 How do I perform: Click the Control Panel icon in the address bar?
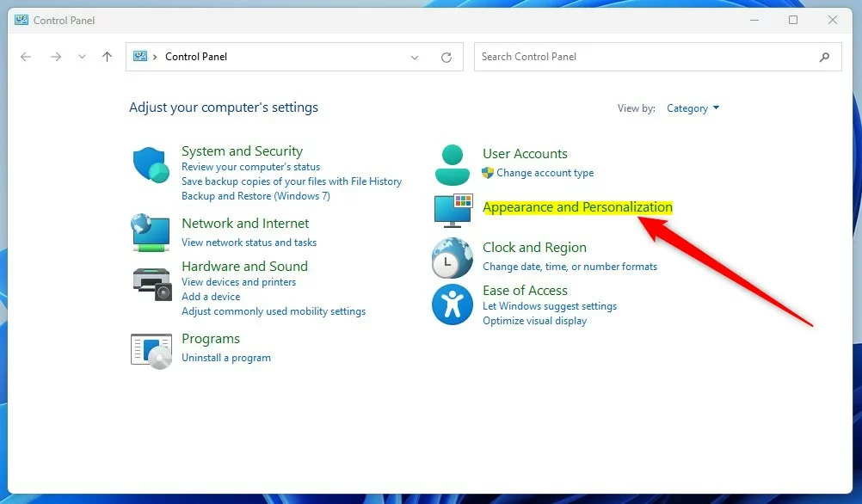(141, 56)
